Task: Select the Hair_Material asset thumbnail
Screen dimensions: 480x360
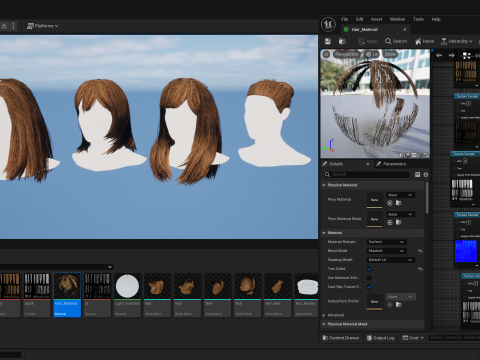Action: [67, 295]
